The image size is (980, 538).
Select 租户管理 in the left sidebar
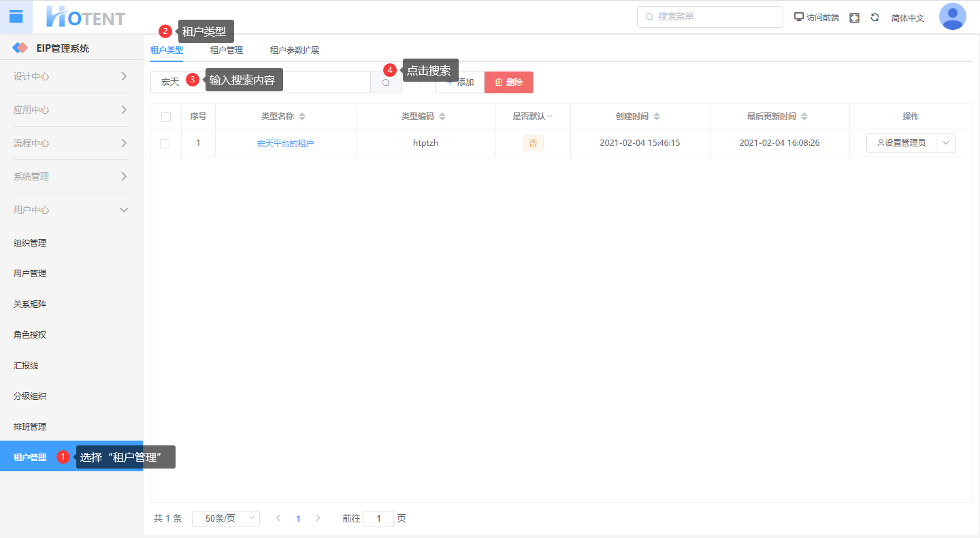(x=71, y=457)
